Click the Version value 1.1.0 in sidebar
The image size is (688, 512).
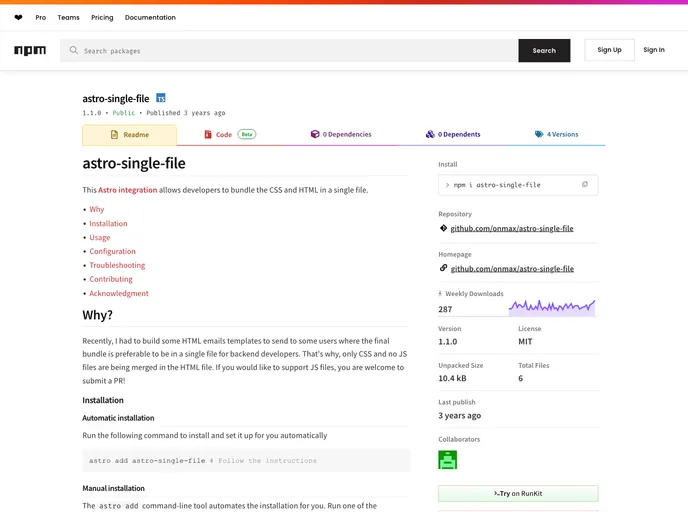[448, 341]
